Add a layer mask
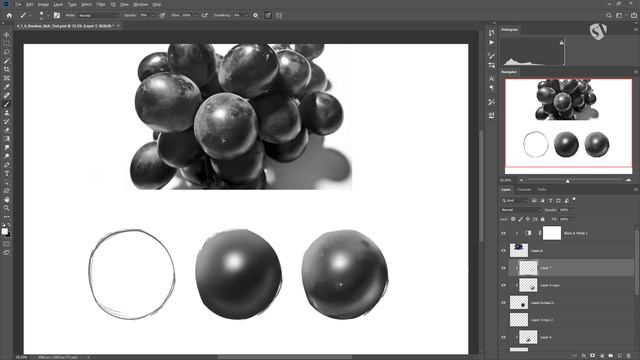 pyautogui.click(x=593, y=356)
